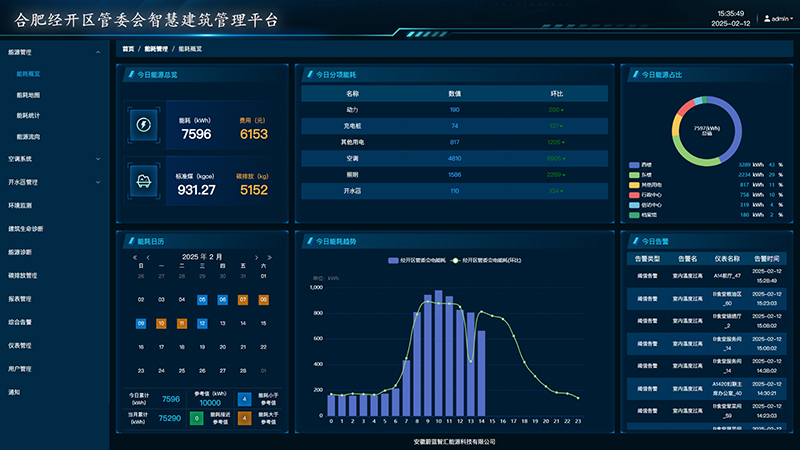Select highlighted date 09 in energy calendar
The height and width of the screenshot is (450, 800).
pos(141,323)
